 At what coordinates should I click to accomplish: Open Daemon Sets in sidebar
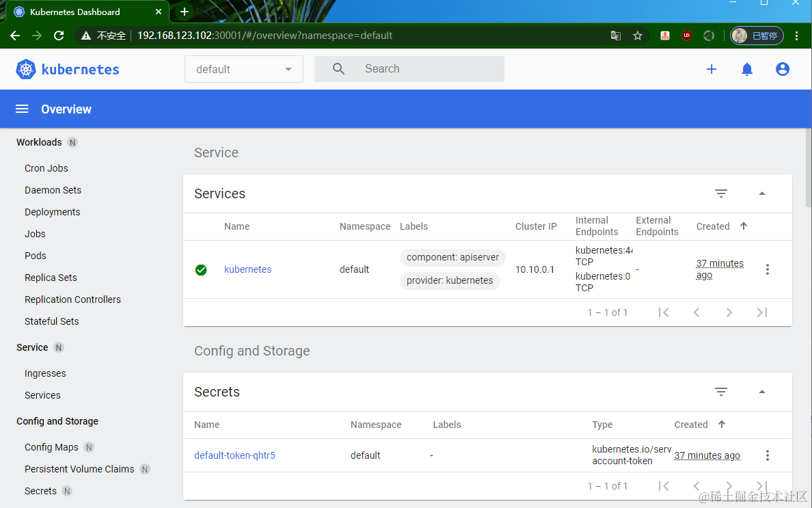[x=53, y=190]
